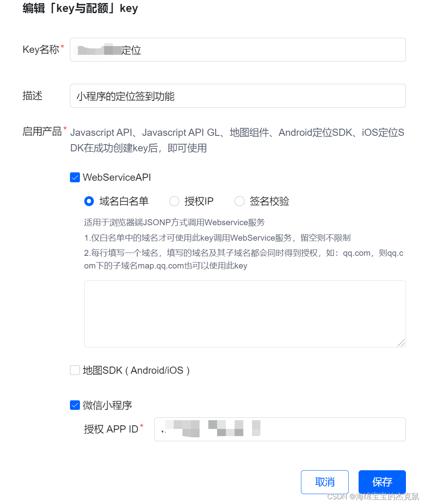The height and width of the screenshot is (504, 425).
Task: Click inside the domain whitelist textarea
Action: [245, 314]
